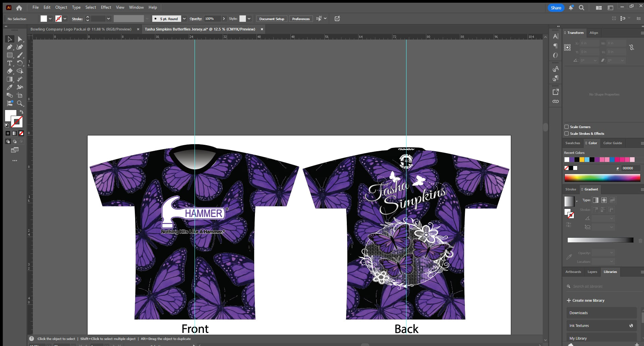Viewport: 644px width, 346px height.
Task: Switch to the Swatches tab
Action: (x=573, y=143)
